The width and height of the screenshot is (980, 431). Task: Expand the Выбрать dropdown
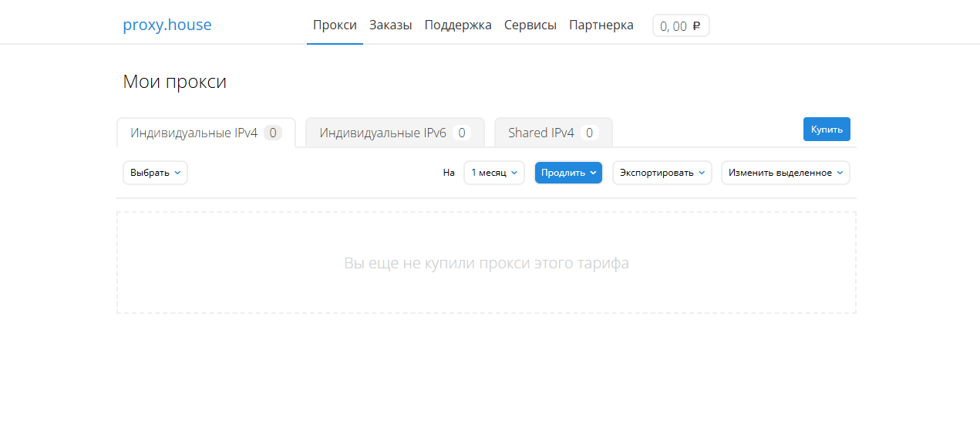click(155, 173)
